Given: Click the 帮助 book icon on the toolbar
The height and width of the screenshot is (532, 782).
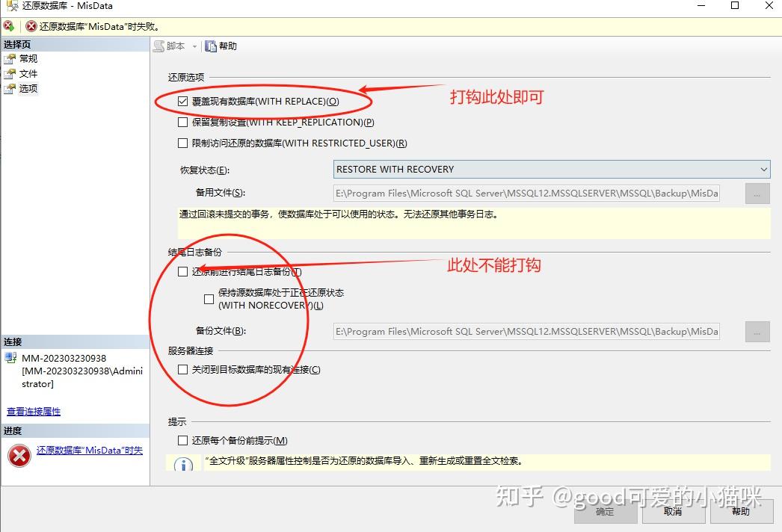Looking at the screenshot, I should click(x=212, y=46).
